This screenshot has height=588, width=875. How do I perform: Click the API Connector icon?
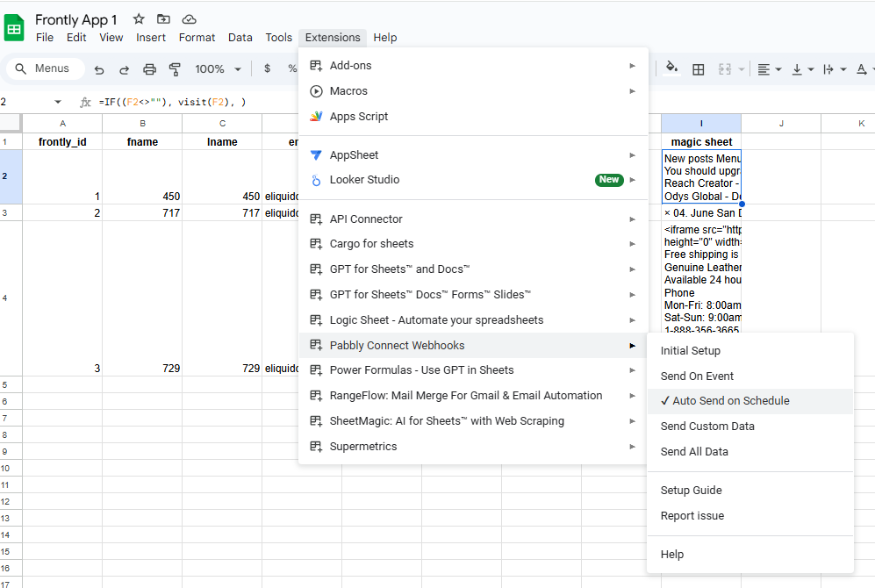316,219
